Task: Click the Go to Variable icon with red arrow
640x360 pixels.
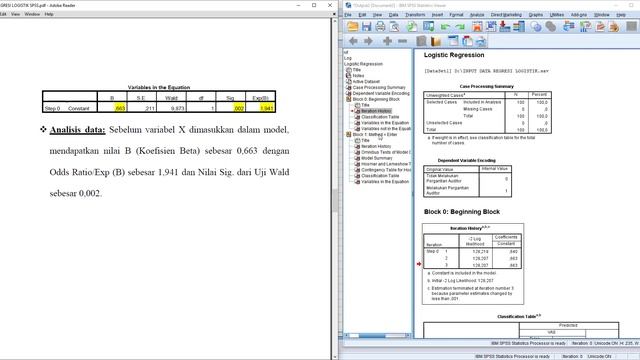Action: [504, 27]
